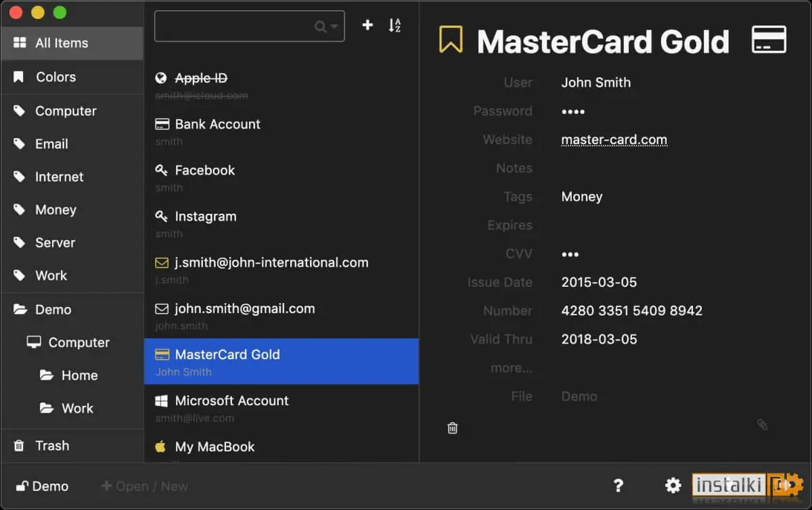Click Open / New button
The image size is (812, 510).
(145, 486)
